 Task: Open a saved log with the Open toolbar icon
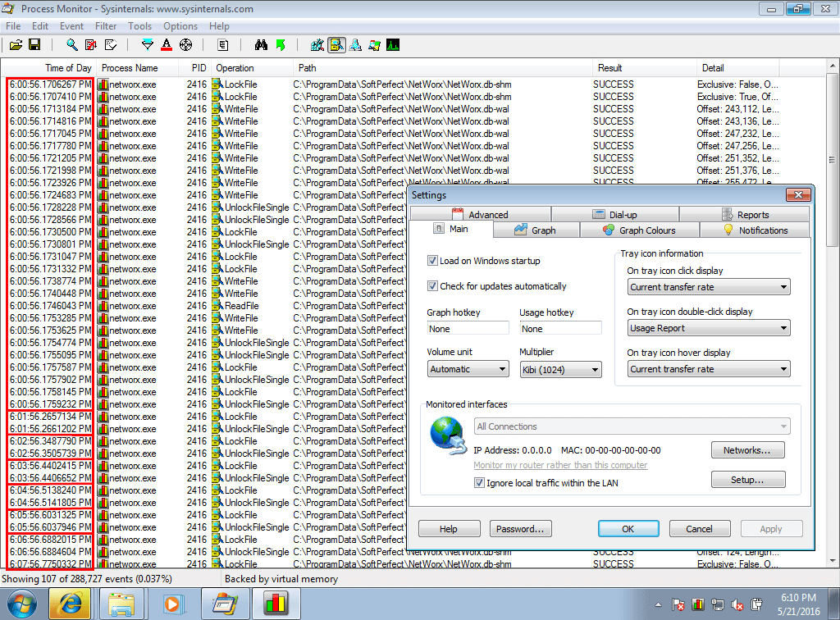point(16,45)
